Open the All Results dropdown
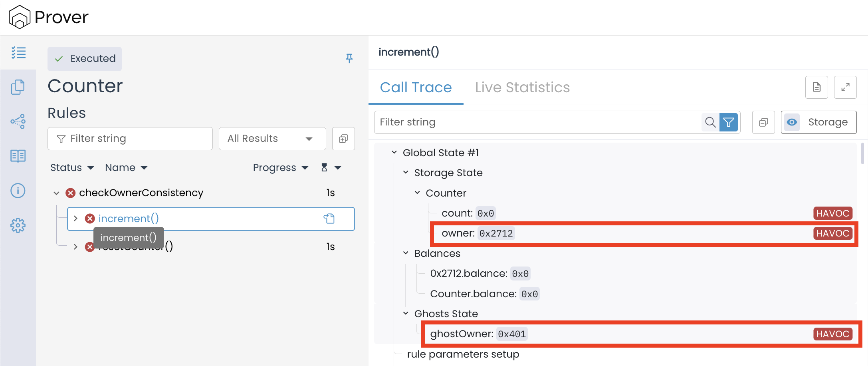The width and height of the screenshot is (868, 366). (272, 139)
